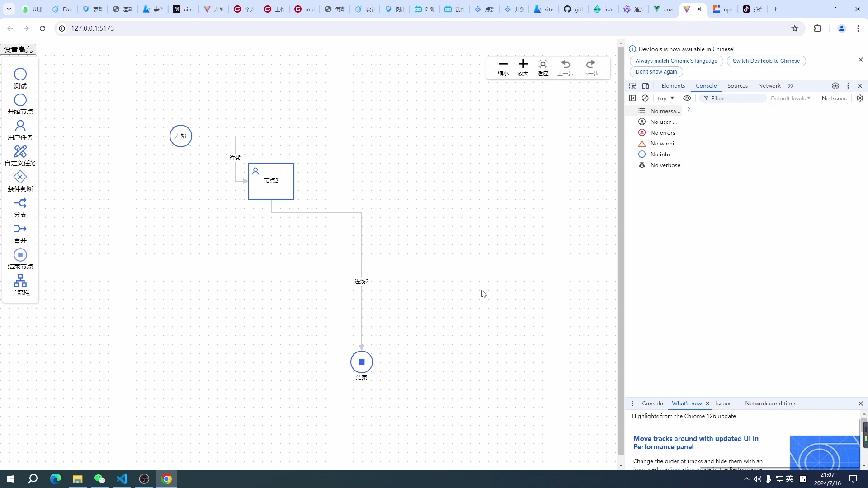Image resolution: width=868 pixels, height=488 pixels.
Task: Click Switch DevTools to Chinese
Action: pyautogui.click(x=766, y=61)
